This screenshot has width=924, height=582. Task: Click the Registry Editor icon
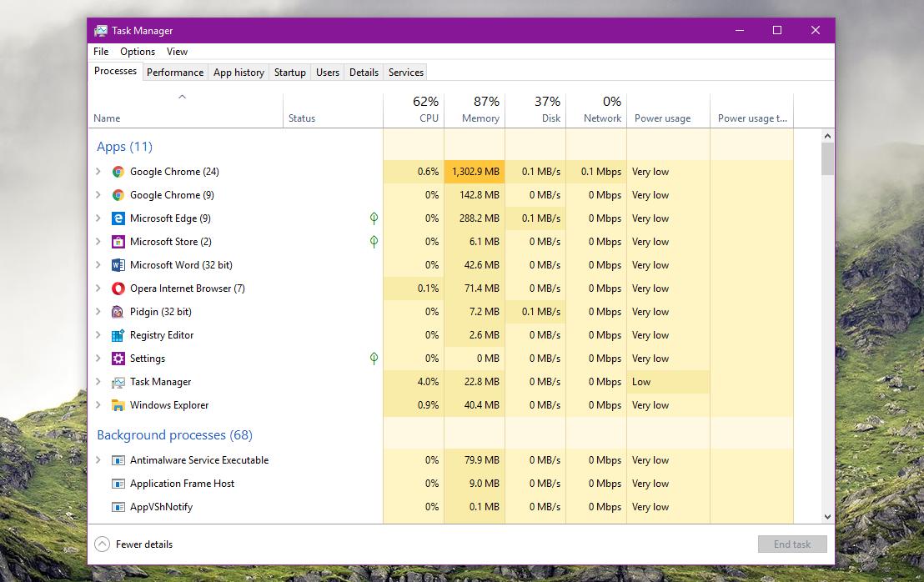[118, 335]
